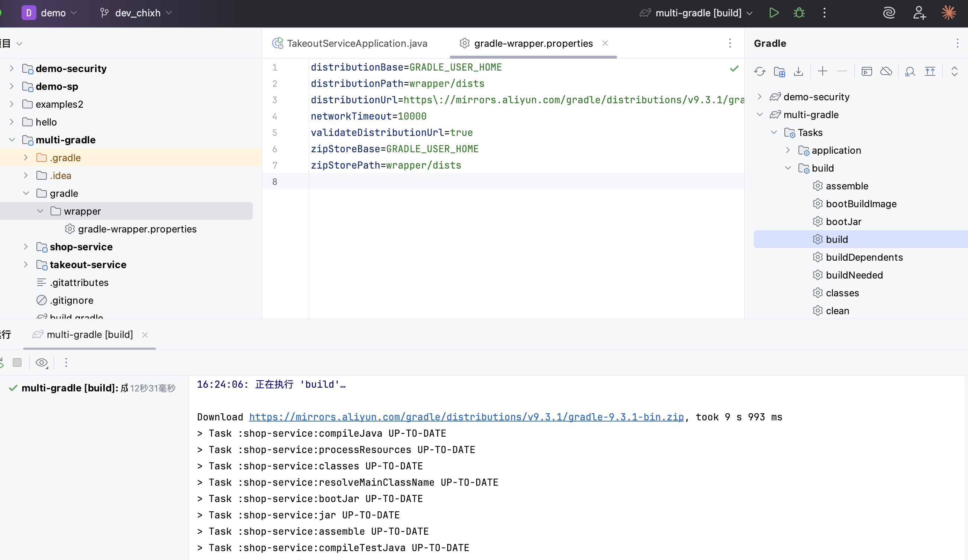This screenshot has height=560, width=968.
Task: Click the Download Sources icon in Gradle panel
Action: (x=798, y=71)
